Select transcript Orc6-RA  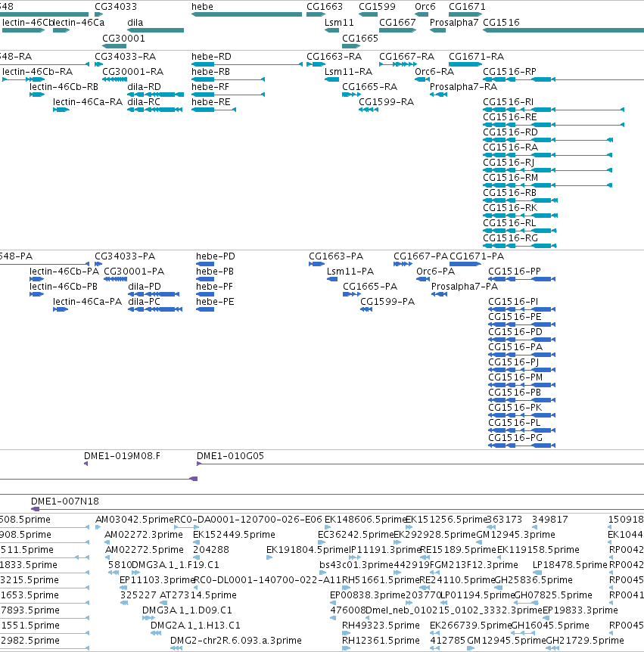click(434, 72)
